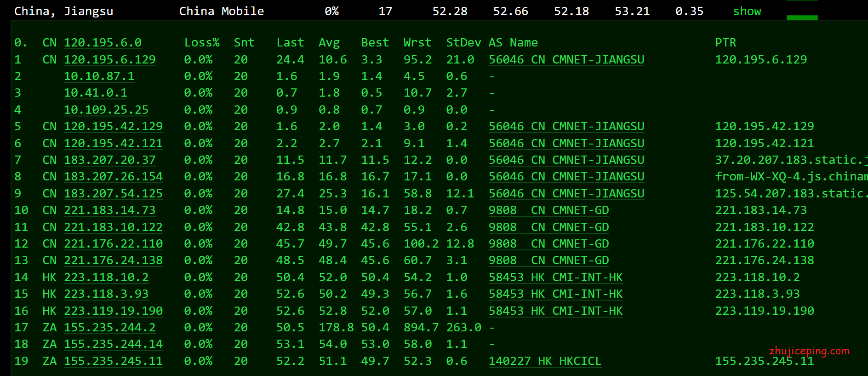This screenshot has height=376, width=868.
Task: Select the 'PTR' column header
Action: (x=725, y=43)
